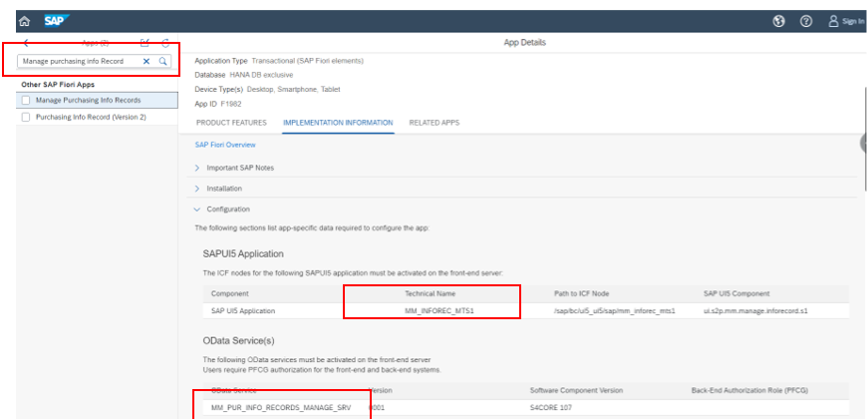This screenshot has width=868, height=419.
Task: Click the Other SAP Fiori Apps group header
Action: [x=58, y=85]
